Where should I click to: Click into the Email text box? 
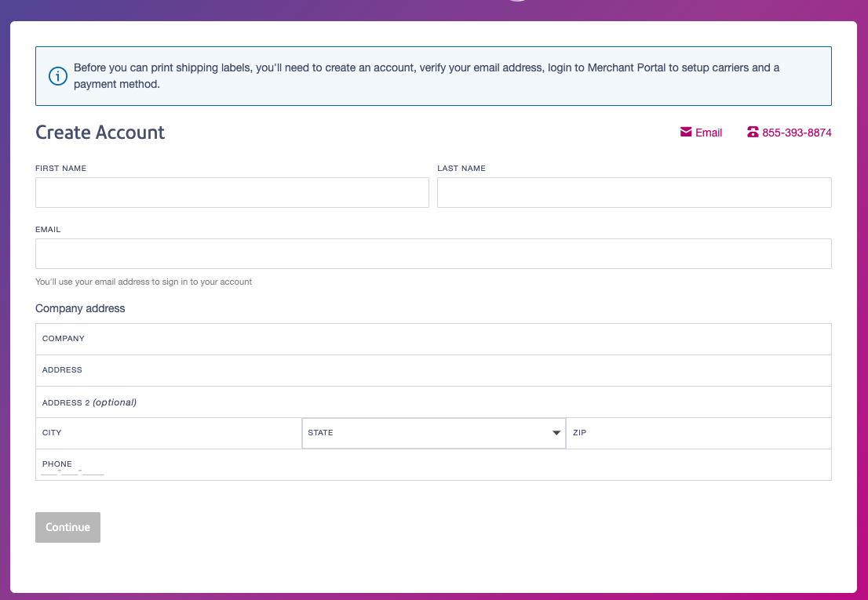coord(433,254)
